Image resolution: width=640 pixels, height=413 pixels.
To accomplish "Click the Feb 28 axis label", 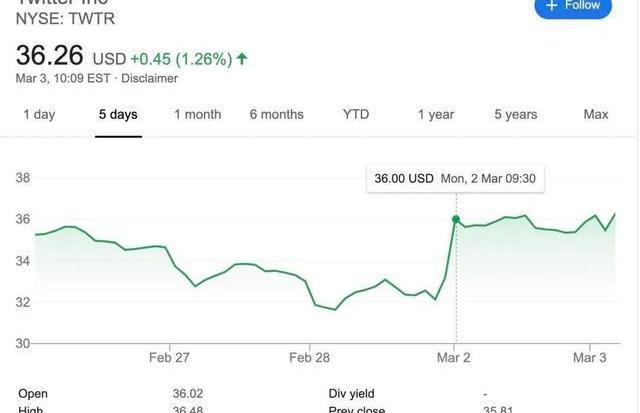I will (309, 358).
